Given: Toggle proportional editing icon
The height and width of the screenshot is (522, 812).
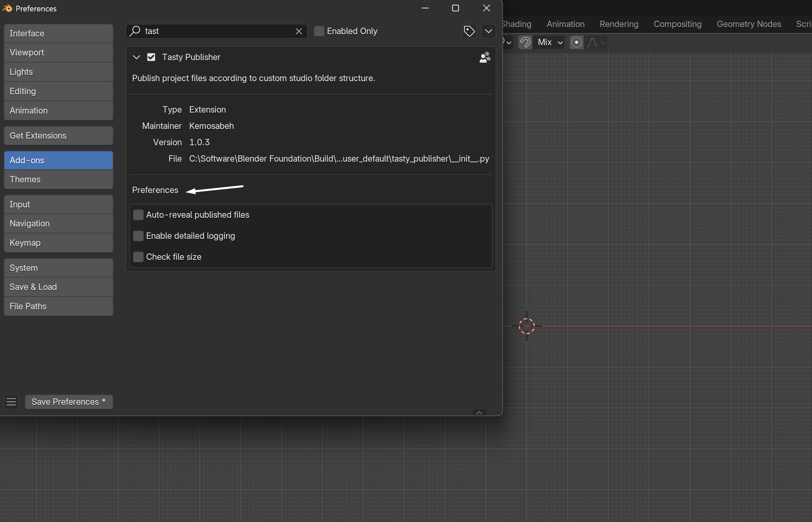Looking at the screenshot, I should click(576, 42).
